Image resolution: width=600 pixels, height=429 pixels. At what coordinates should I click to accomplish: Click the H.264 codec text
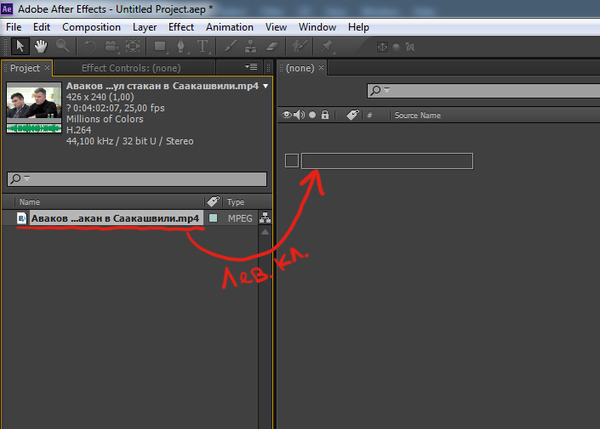tap(78, 130)
